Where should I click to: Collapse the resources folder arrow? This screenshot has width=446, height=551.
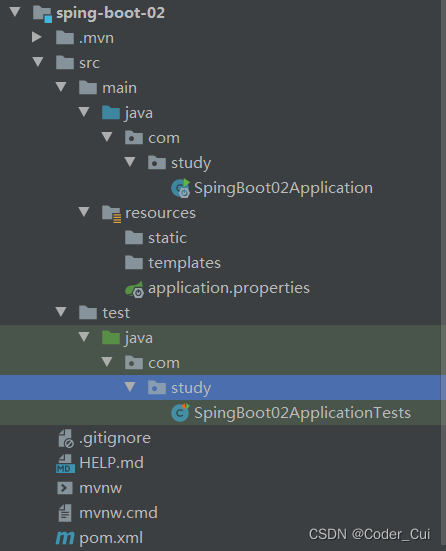84,212
